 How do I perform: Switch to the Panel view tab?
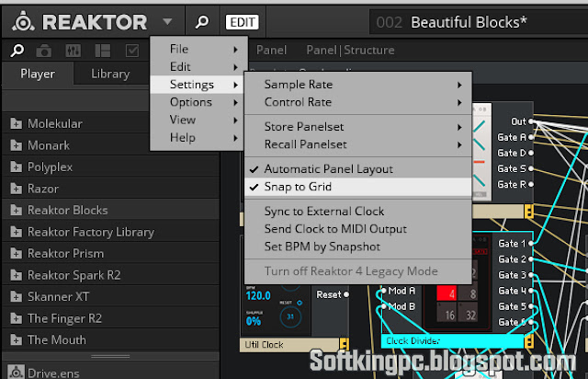pos(272,50)
